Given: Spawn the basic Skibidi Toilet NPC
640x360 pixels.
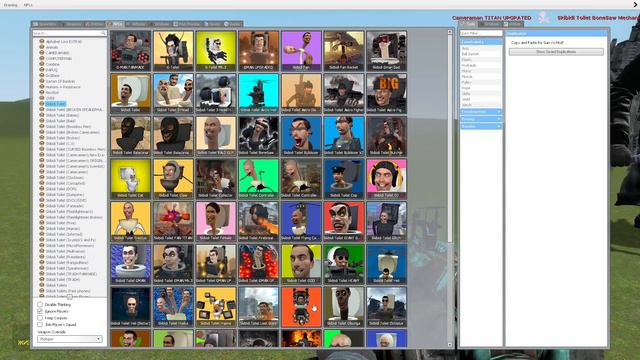Looking at the screenshot, I should (x=131, y=93).
